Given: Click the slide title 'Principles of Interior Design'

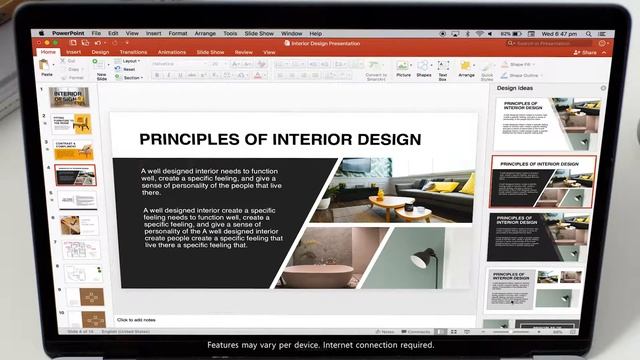Looking at the screenshot, I should click(280, 139).
